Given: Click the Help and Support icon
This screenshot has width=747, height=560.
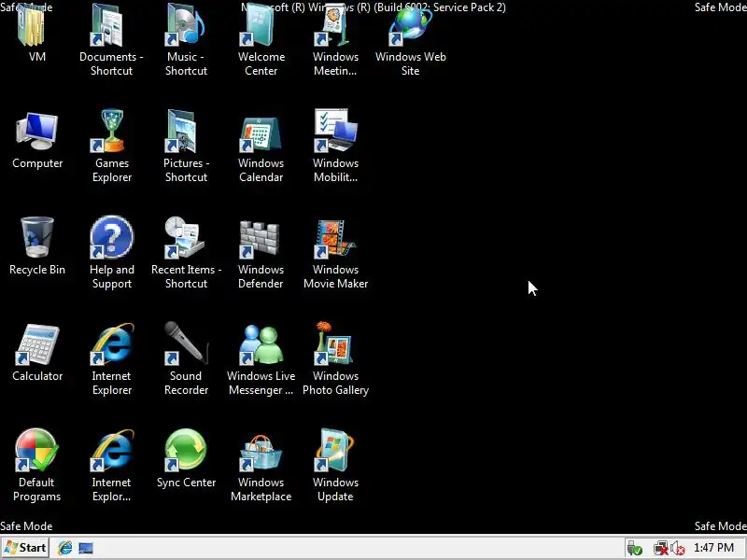Looking at the screenshot, I should pos(111,238).
